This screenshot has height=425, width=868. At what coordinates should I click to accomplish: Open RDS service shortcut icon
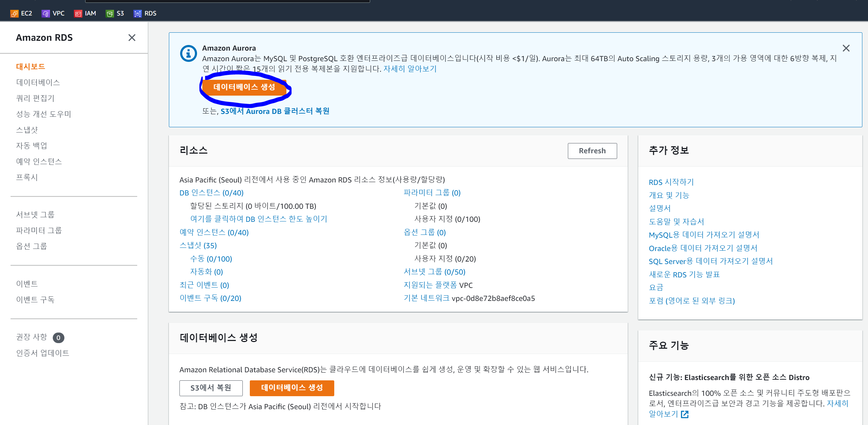coord(138,14)
